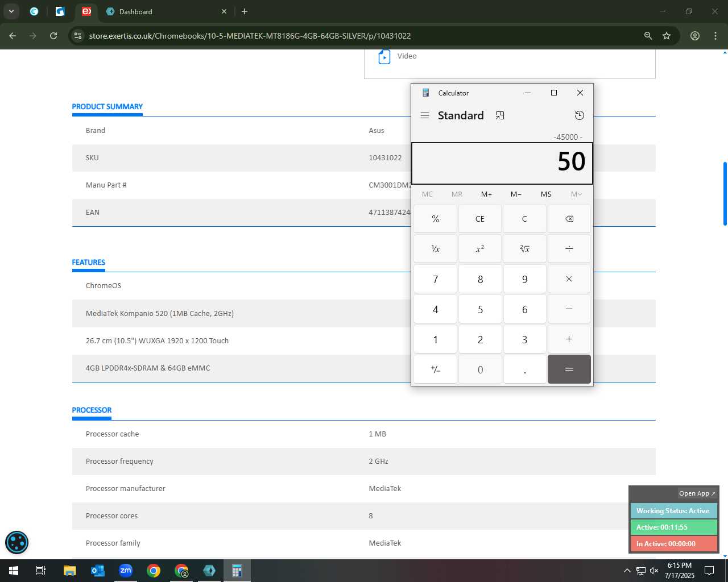This screenshot has height=582, width=728.
Task: Click the minus operator key
Action: (569, 309)
